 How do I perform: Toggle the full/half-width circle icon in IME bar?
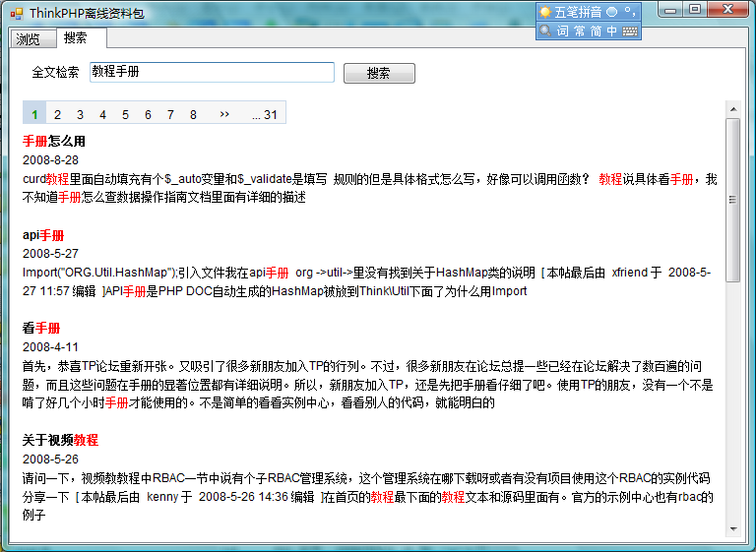tap(612, 12)
